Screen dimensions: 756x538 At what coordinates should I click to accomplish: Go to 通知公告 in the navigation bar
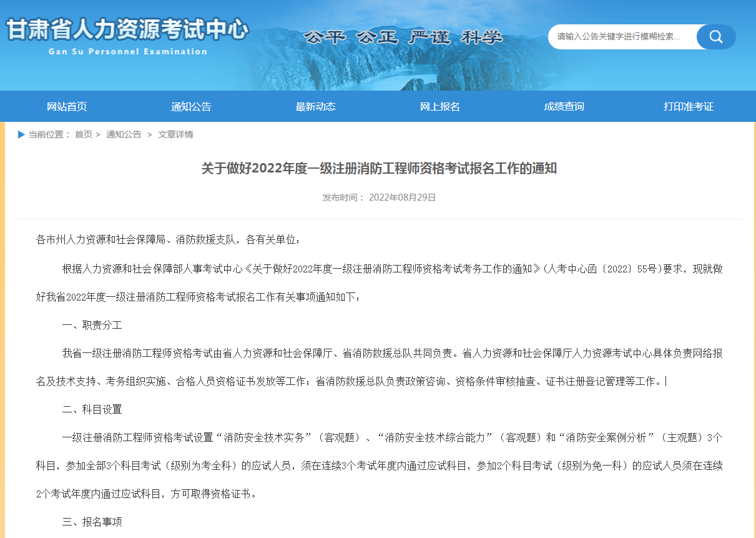click(191, 106)
